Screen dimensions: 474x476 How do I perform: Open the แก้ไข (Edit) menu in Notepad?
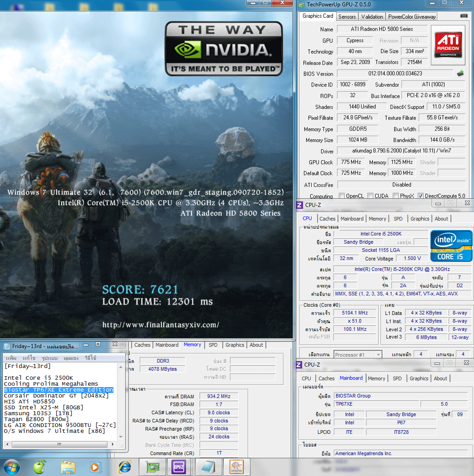point(29,358)
